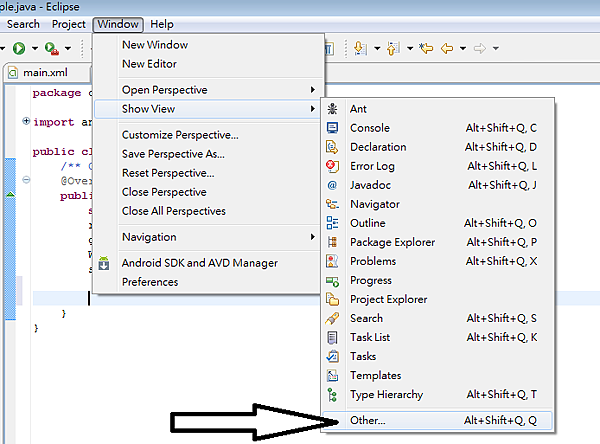The image size is (600, 444).
Task: Click the Tasks view icon
Action: click(x=332, y=356)
